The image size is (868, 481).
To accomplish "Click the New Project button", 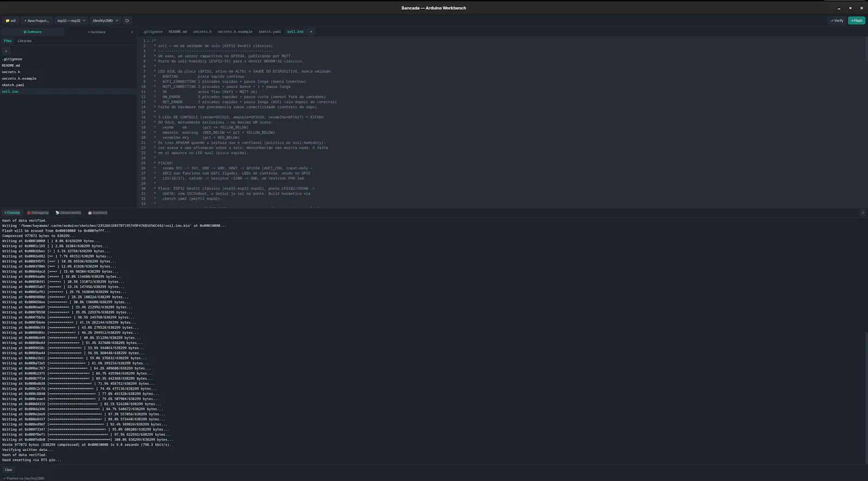I will (x=36, y=21).
